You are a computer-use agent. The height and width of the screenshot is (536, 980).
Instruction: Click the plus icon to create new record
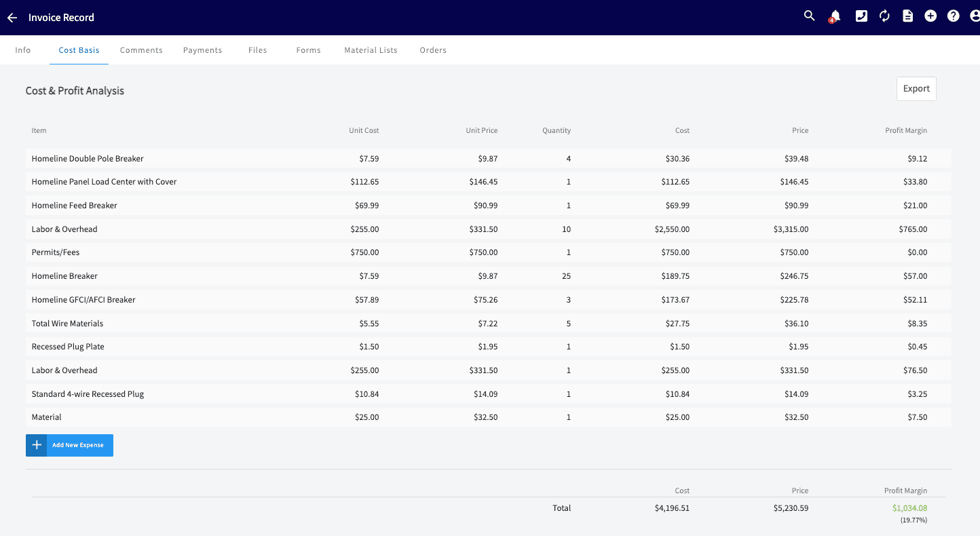[930, 16]
